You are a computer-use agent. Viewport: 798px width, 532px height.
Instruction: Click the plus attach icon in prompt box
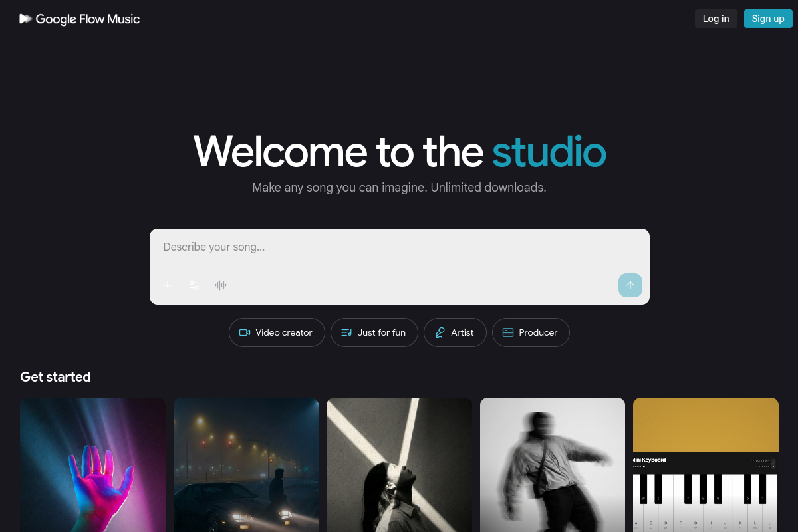point(168,285)
